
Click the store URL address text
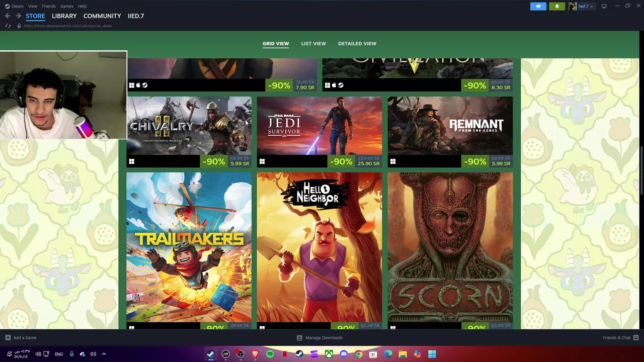point(67,26)
